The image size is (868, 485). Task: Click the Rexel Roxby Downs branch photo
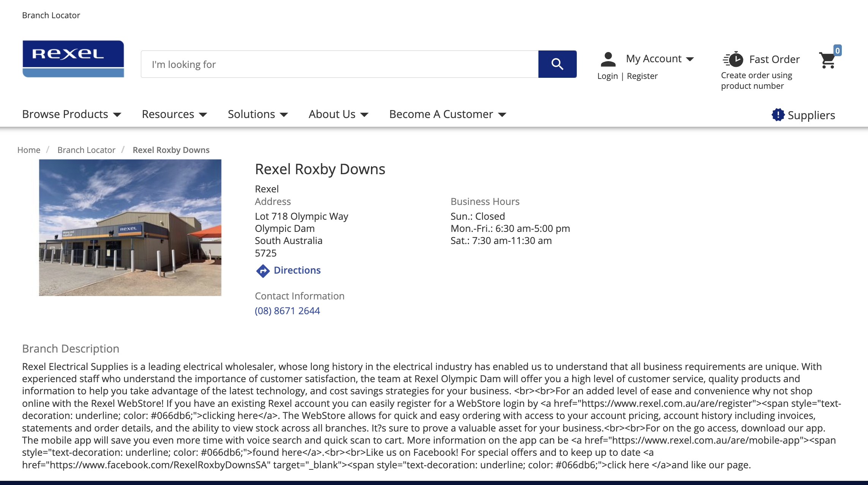click(x=130, y=228)
